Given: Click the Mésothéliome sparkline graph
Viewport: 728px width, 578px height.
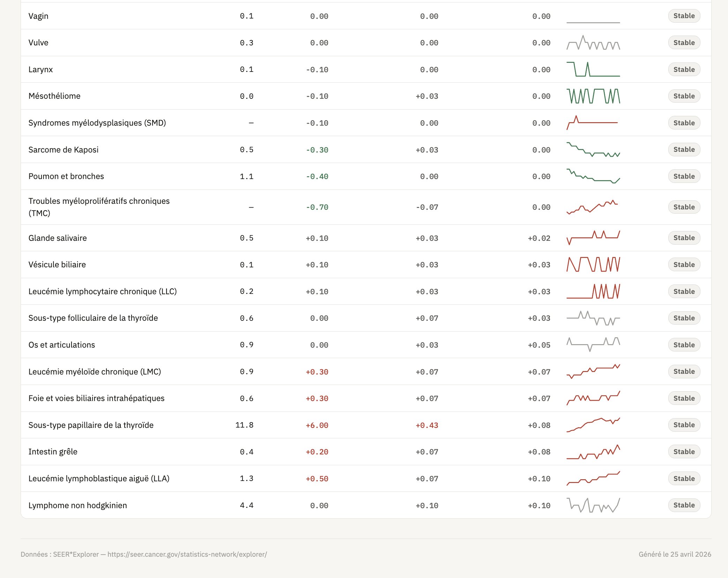Looking at the screenshot, I should point(593,96).
